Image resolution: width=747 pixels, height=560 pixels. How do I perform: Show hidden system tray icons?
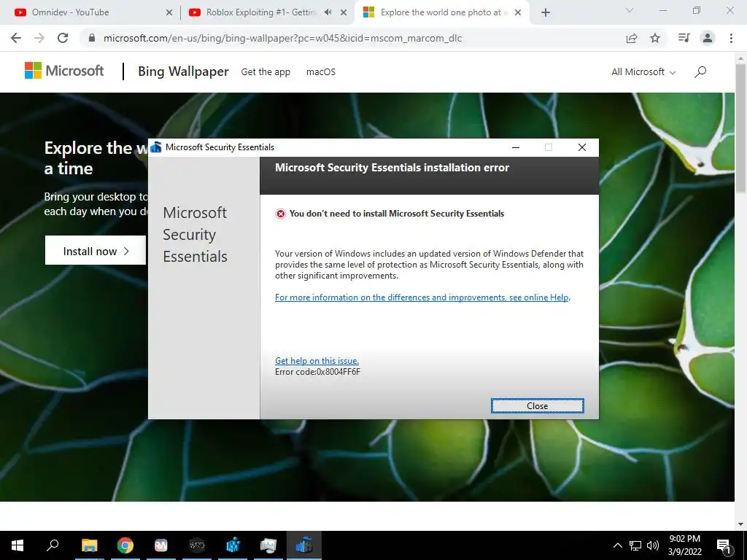click(x=617, y=545)
